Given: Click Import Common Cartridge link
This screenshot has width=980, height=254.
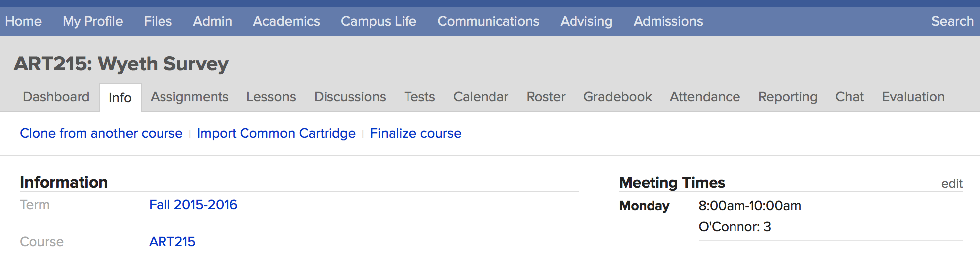Looking at the screenshot, I should pos(276,133).
